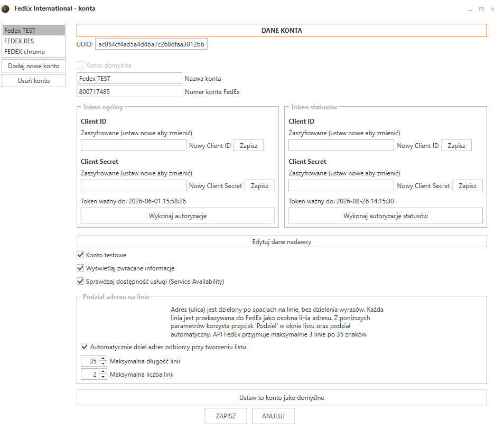The width and height of the screenshot is (504, 430).
Task: Increase Maksymalna liczba linii value
Action: click(103, 371)
